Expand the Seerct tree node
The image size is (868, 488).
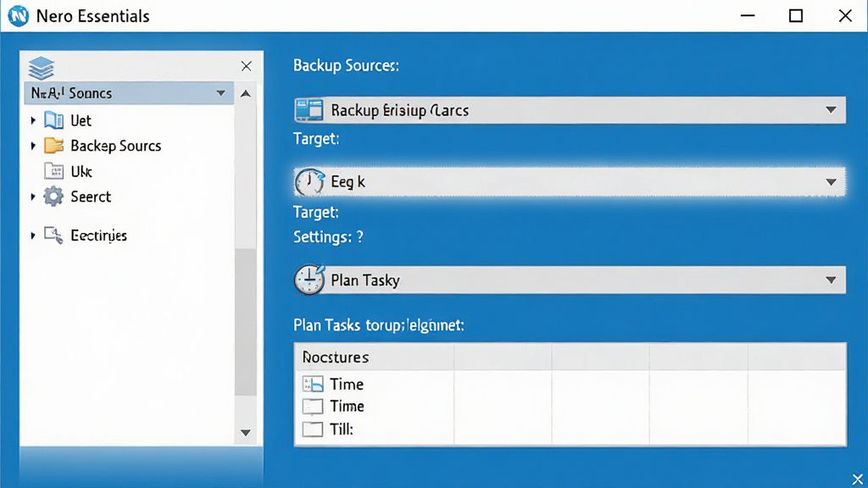click(33, 197)
